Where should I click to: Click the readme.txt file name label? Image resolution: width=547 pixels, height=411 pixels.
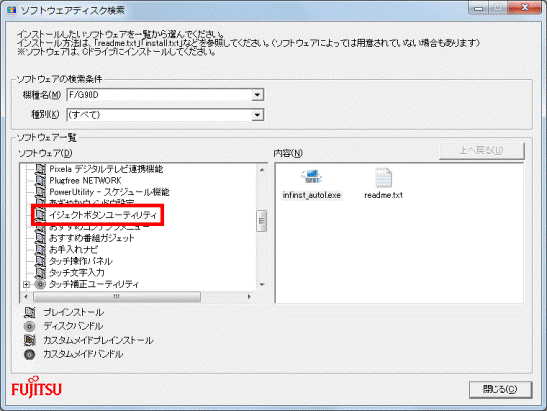tap(383, 195)
